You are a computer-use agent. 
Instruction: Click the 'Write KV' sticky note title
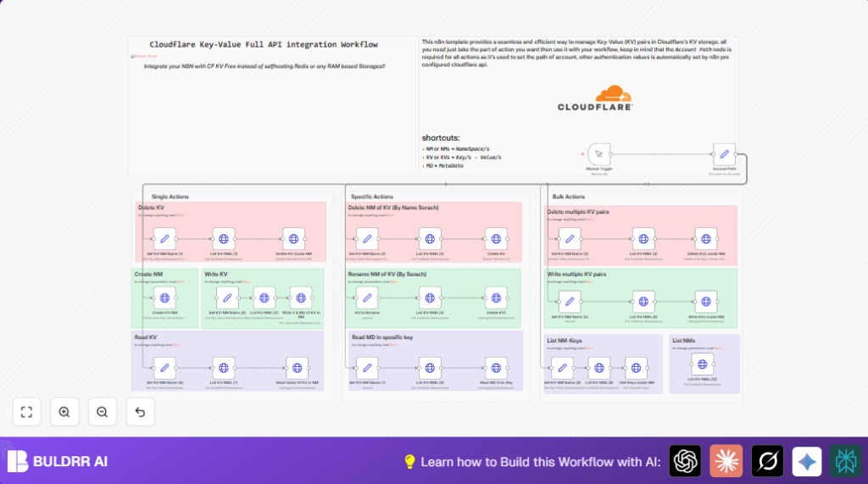point(216,274)
